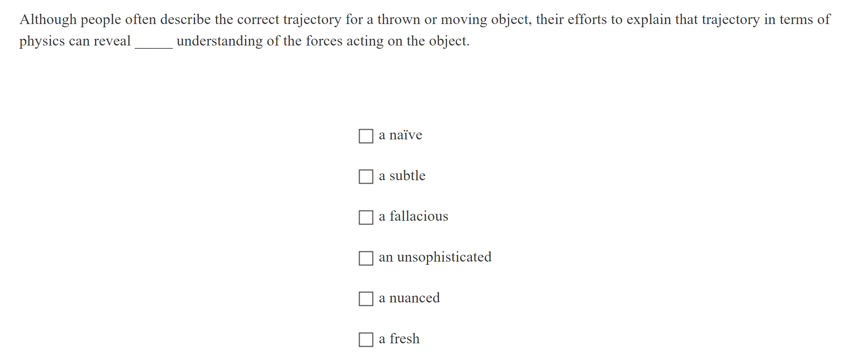Check the 'a subtle' checkbox

click(365, 176)
